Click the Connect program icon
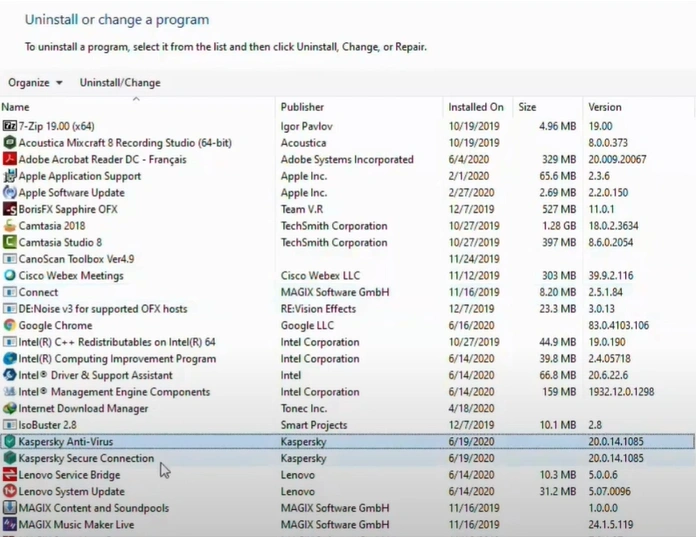The image size is (696, 537). pyautogui.click(x=9, y=292)
